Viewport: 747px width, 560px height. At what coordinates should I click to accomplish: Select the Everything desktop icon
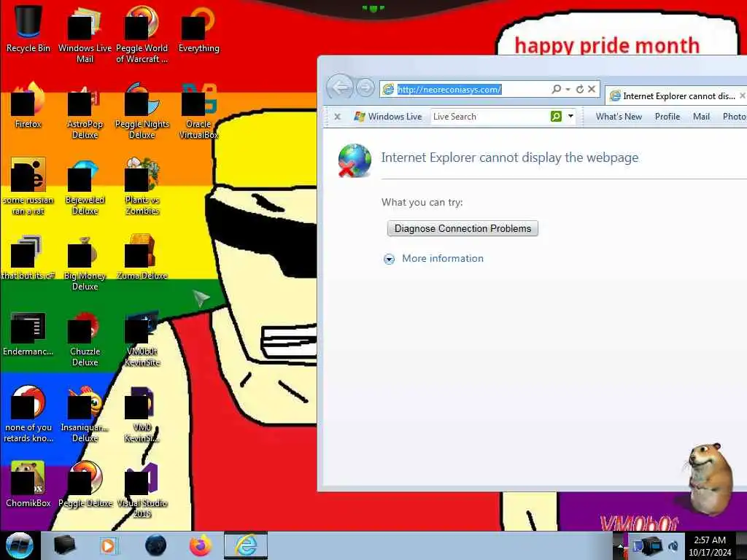[x=198, y=29]
